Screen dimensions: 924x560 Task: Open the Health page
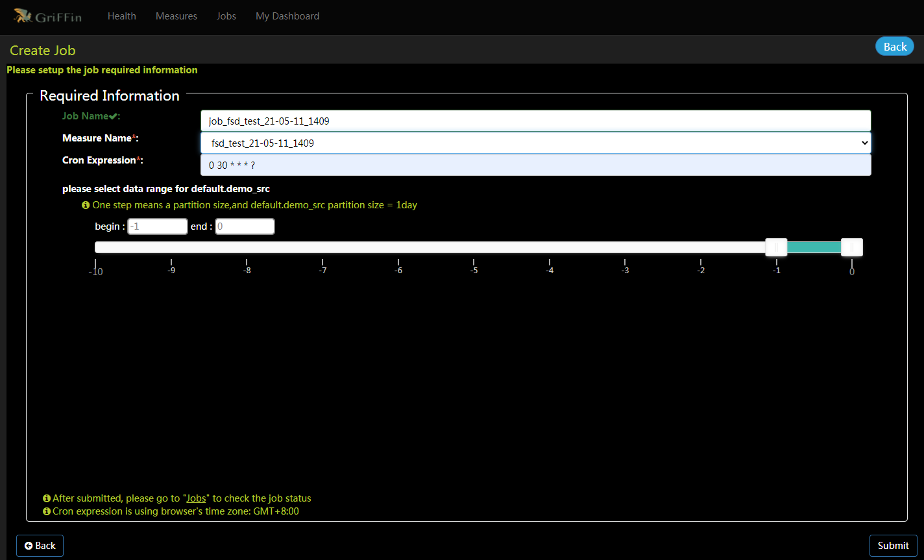[122, 16]
